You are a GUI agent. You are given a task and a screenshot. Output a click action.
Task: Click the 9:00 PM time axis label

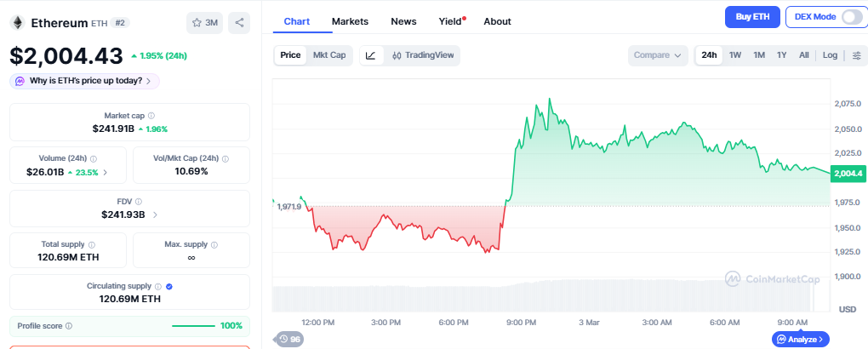click(522, 322)
